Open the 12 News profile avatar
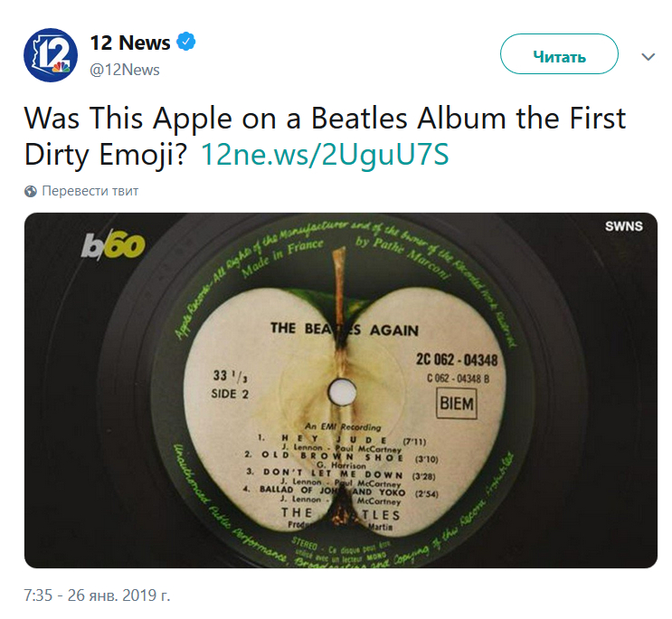 click(x=51, y=55)
